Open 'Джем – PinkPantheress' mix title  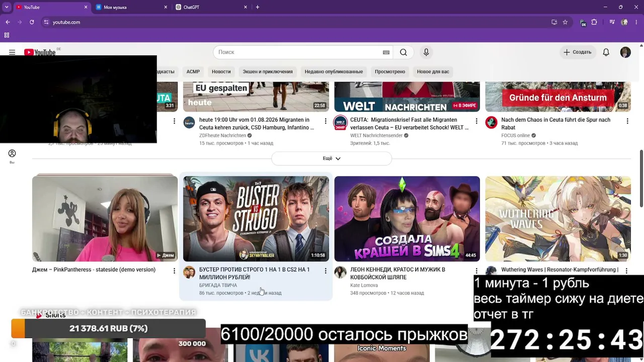pyautogui.click(x=94, y=270)
